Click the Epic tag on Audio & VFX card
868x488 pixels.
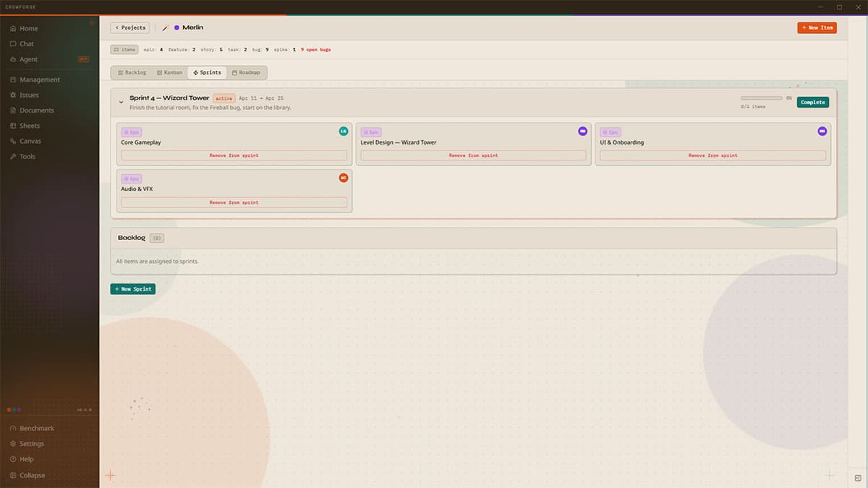tap(132, 179)
